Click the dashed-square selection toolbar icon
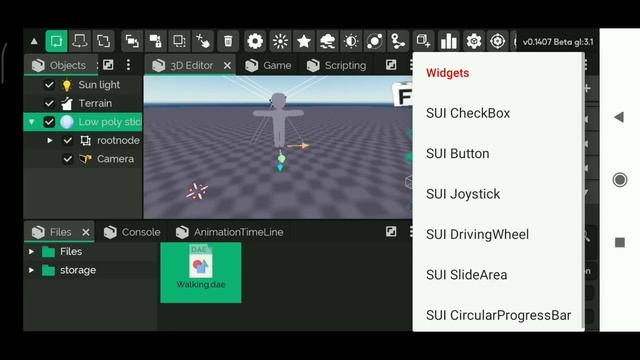Image resolution: width=640 pixels, height=360 pixels. 179,41
